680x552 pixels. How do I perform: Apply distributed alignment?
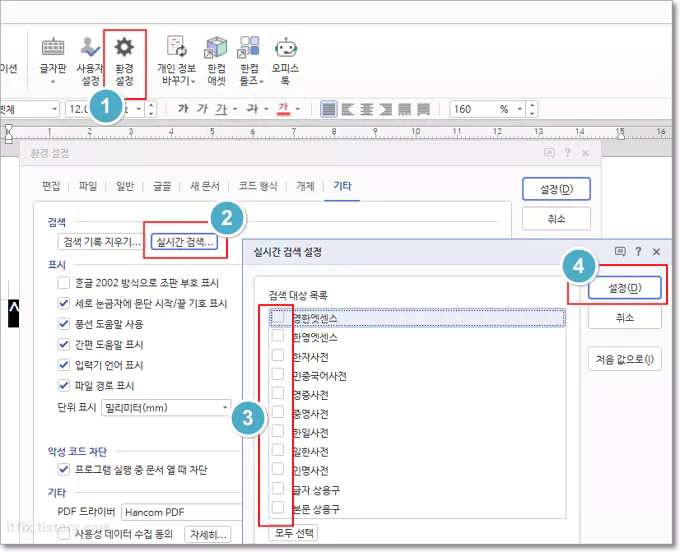coord(405,109)
